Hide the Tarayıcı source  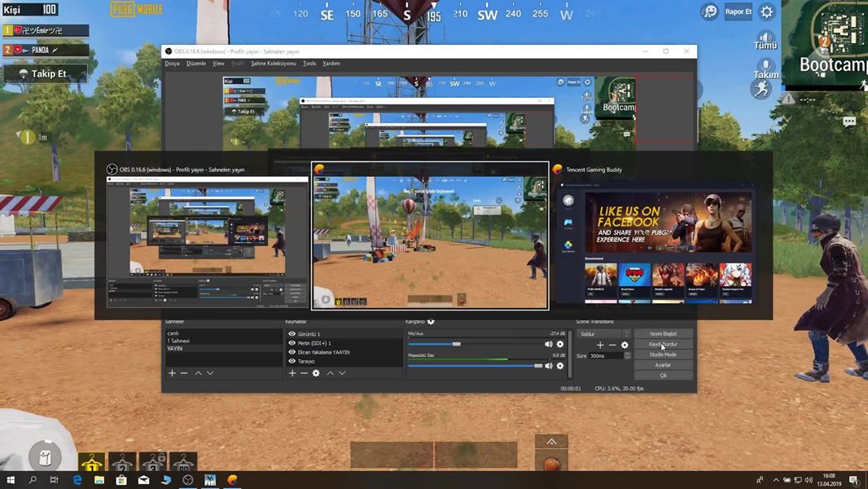pos(292,361)
